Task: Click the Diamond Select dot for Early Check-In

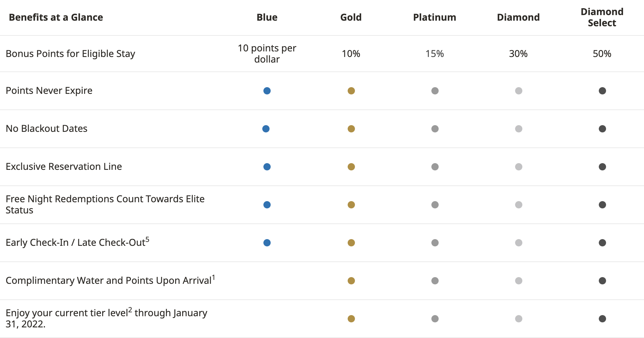Action: 602,243
